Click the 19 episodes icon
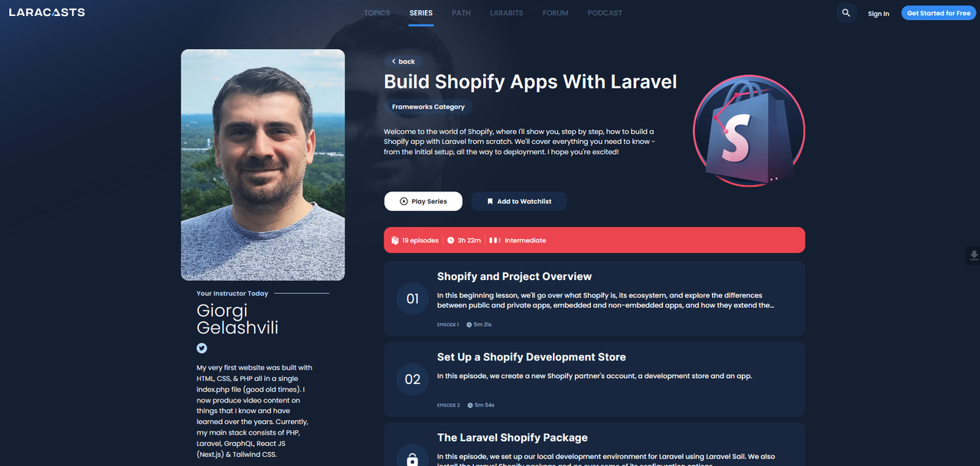Viewport: 980px width, 466px height. [x=395, y=240]
